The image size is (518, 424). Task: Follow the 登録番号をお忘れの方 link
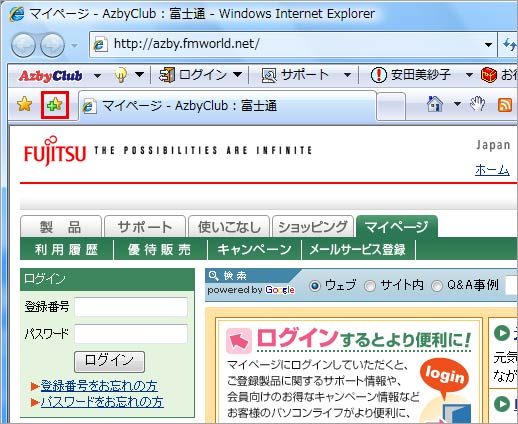[99, 386]
